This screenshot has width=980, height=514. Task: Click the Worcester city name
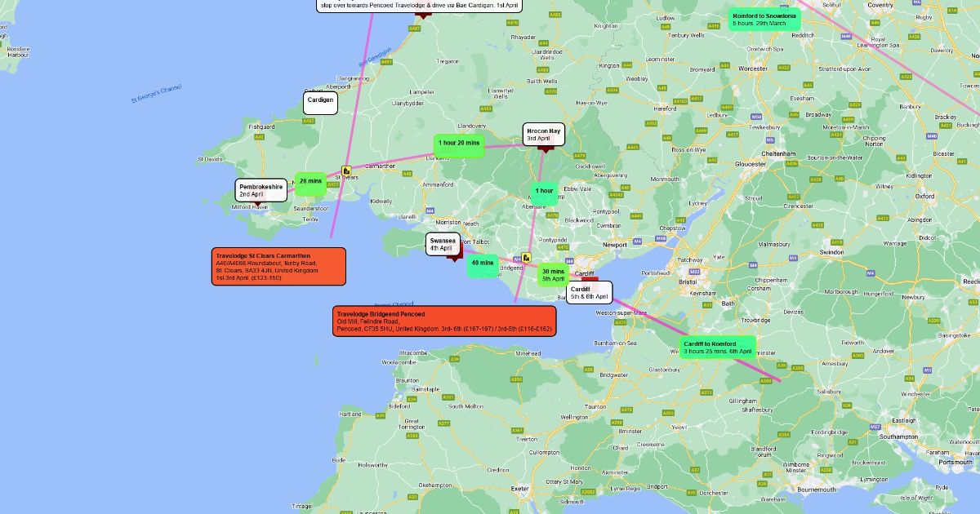pyautogui.click(x=753, y=69)
